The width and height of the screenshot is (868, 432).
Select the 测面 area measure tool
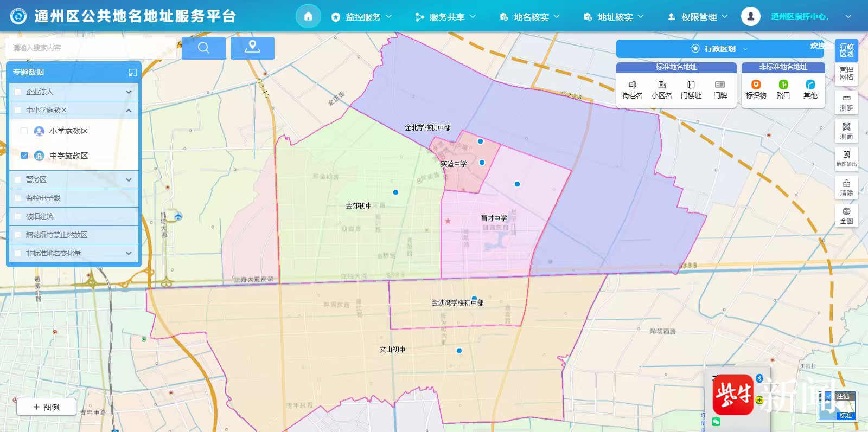click(x=846, y=130)
